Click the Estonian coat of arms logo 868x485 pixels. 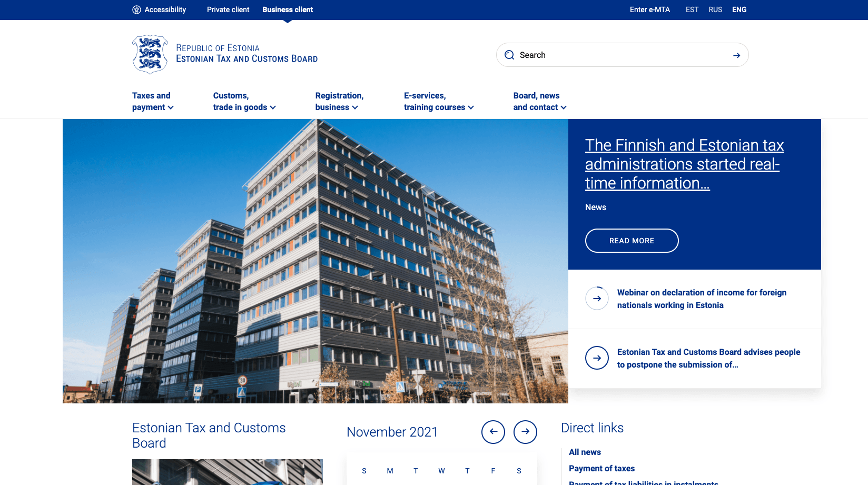[x=150, y=54]
